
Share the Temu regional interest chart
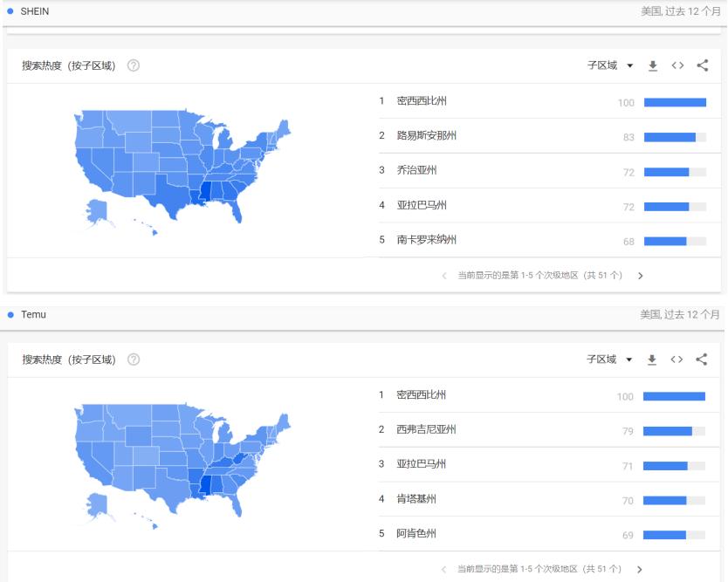[701, 359]
